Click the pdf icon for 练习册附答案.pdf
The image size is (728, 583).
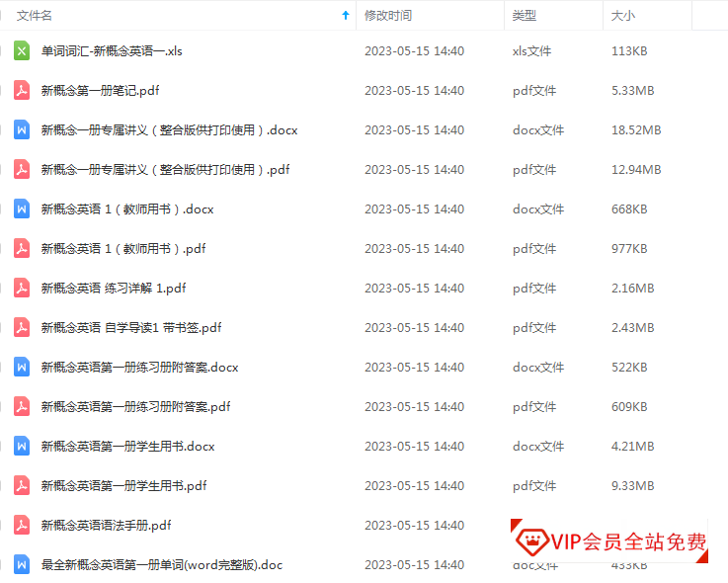point(22,406)
